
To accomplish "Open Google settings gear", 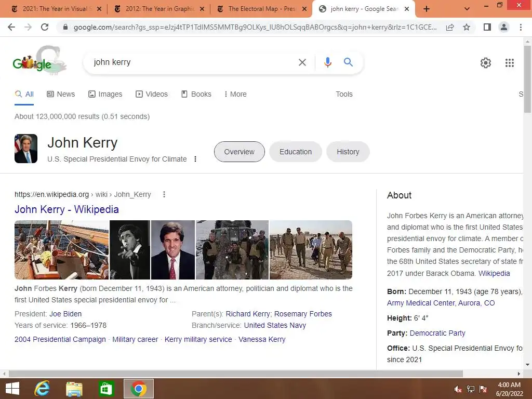I will 486,63.
